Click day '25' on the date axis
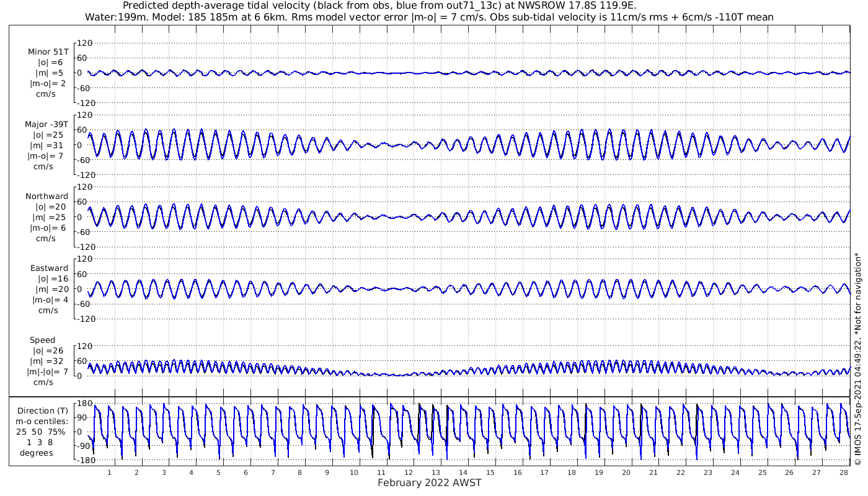This screenshot has width=868, height=496. click(x=762, y=473)
